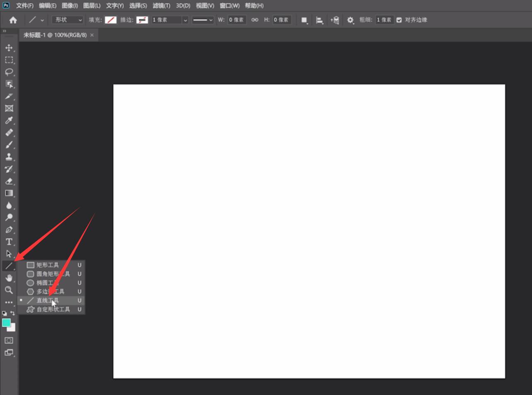Screen dimensions: 532x395
Task: Open the 视图(V) menu
Action: tap(205, 5)
